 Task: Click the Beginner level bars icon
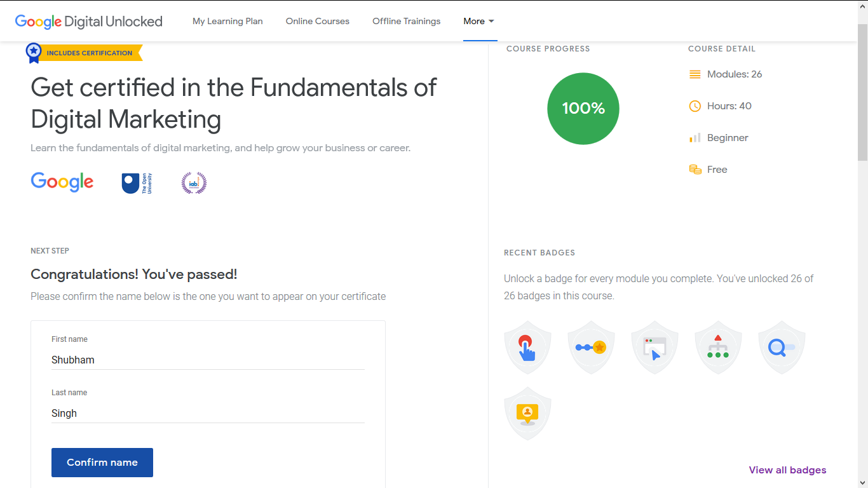(x=695, y=137)
